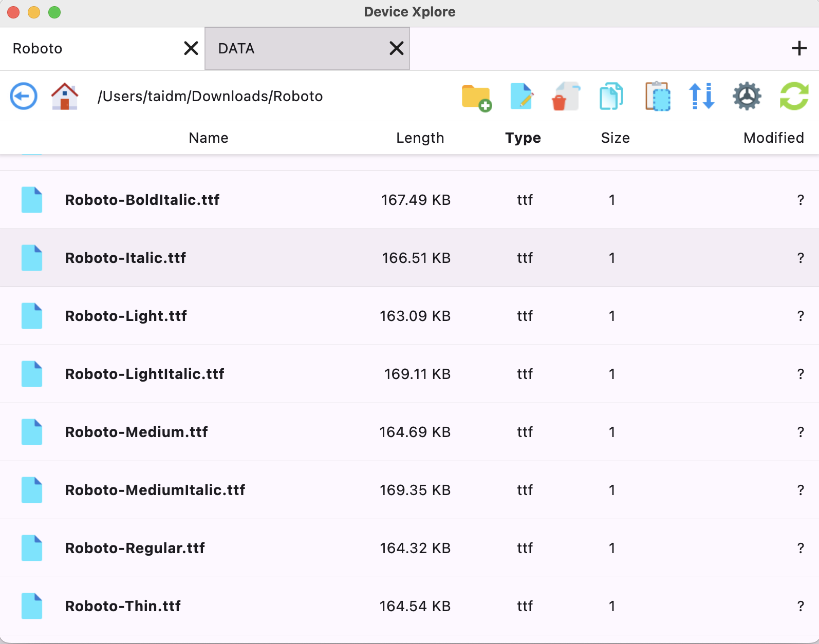819x644 pixels.
Task: Close the Roboto tab
Action: point(191,48)
